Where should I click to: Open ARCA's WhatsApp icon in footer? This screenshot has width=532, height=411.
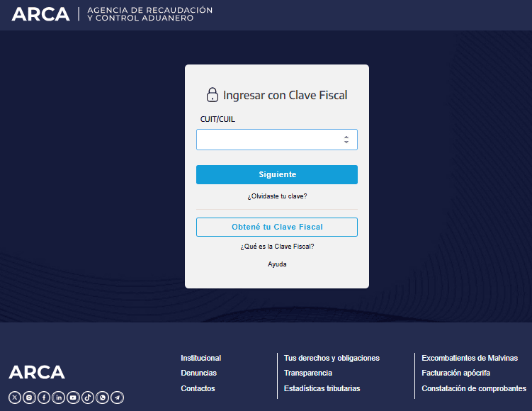coord(103,398)
